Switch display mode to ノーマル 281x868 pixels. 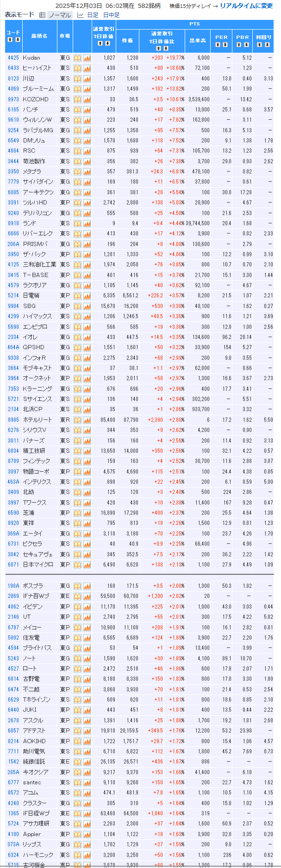click(60, 15)
